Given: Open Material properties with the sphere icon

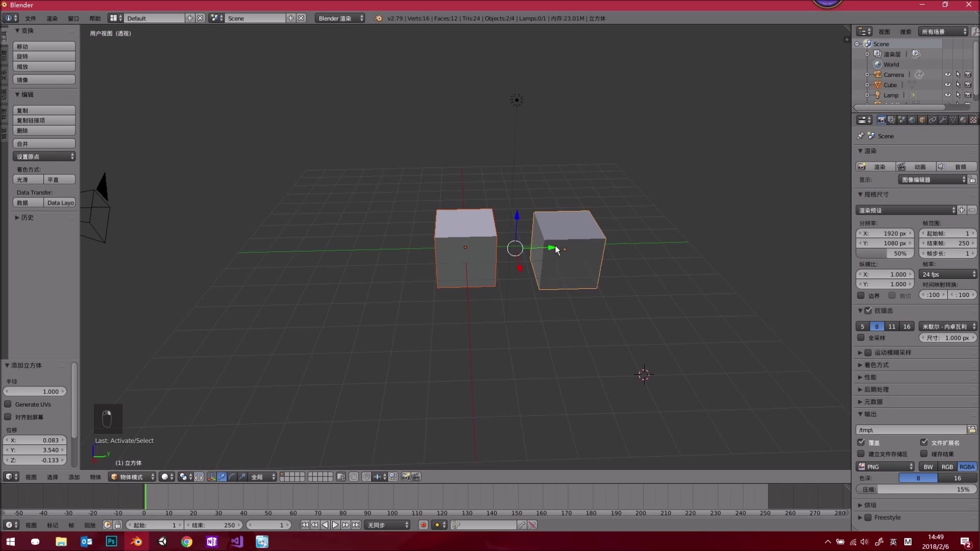Looking at the screenshot, I should (x=963, y=119).
